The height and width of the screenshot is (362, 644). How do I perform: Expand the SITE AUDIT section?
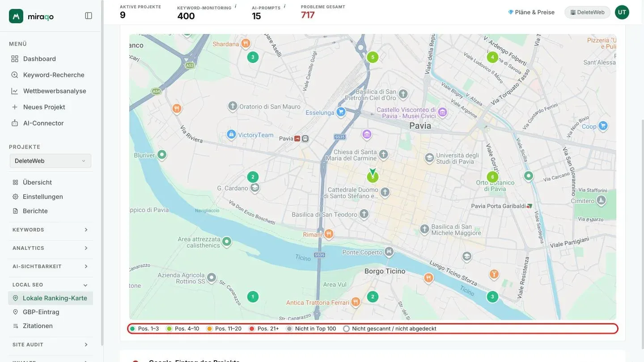click(x=51, y=345)
